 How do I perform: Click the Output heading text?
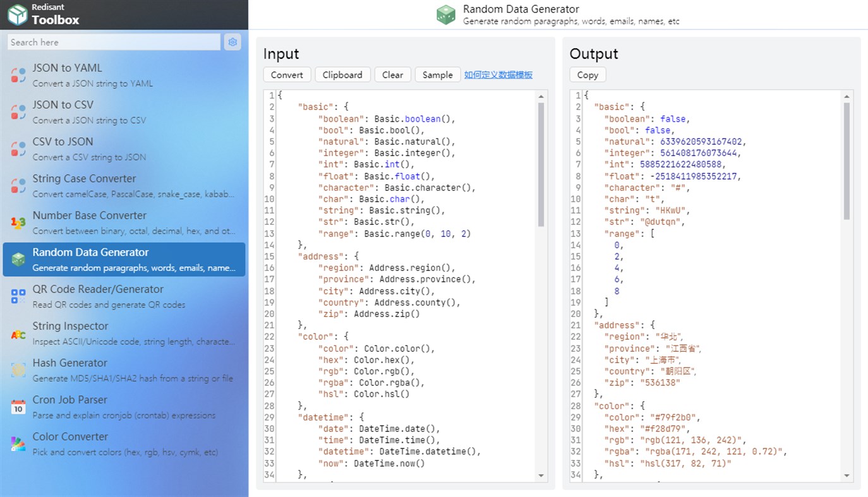[x=594, y=54]
